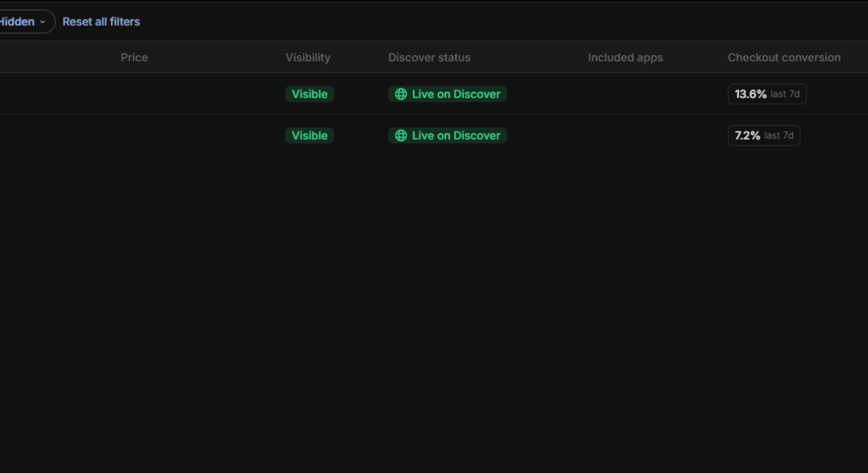This screenshot has width=868, height=473.
Task: Click Checkout conversion column header
Action: coord(784,57)
